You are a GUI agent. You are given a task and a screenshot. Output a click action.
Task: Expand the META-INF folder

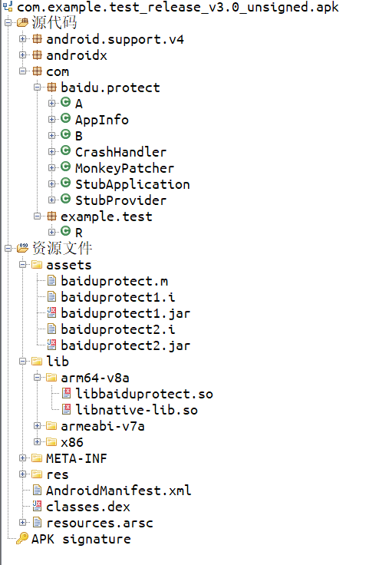pyautogui.click(x=23, y=458)
